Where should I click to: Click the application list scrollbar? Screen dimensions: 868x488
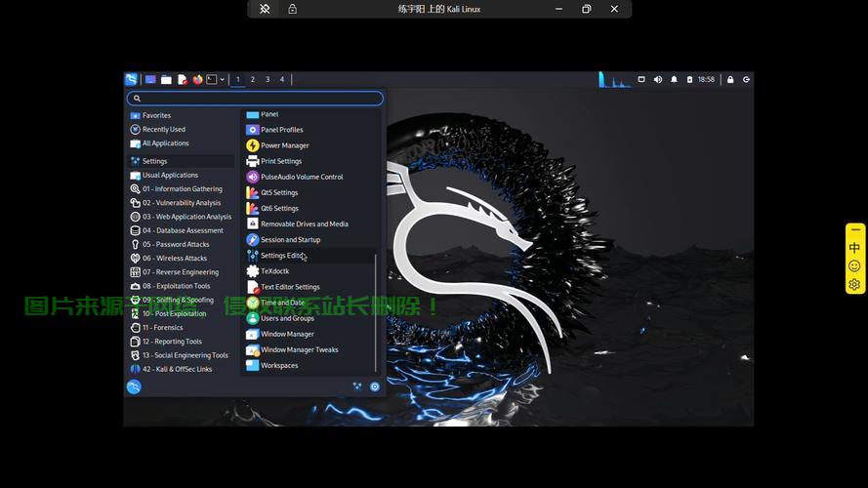376,312
